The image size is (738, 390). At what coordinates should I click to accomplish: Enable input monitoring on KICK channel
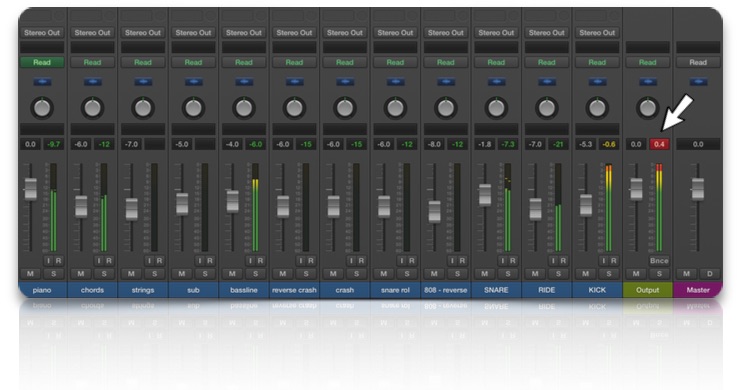coord(604,261)
